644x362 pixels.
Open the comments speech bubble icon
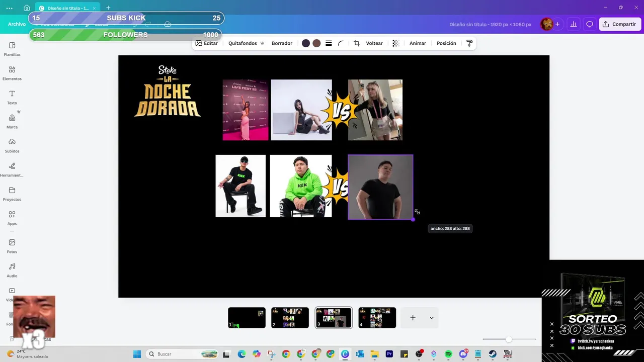[x=590, y=24]
